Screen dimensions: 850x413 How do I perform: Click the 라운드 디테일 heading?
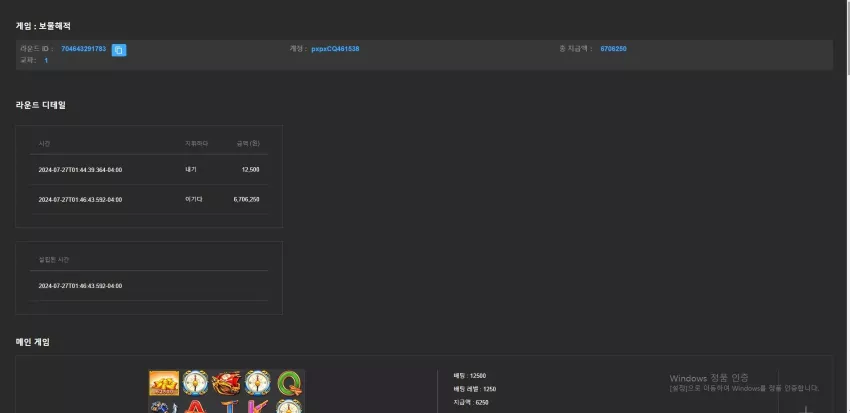(41, 105)
